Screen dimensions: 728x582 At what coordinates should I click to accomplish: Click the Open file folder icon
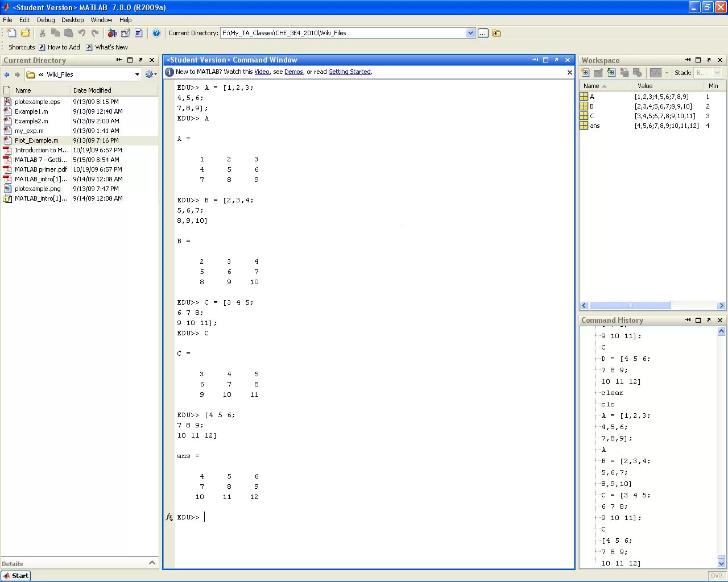point(25,33)
